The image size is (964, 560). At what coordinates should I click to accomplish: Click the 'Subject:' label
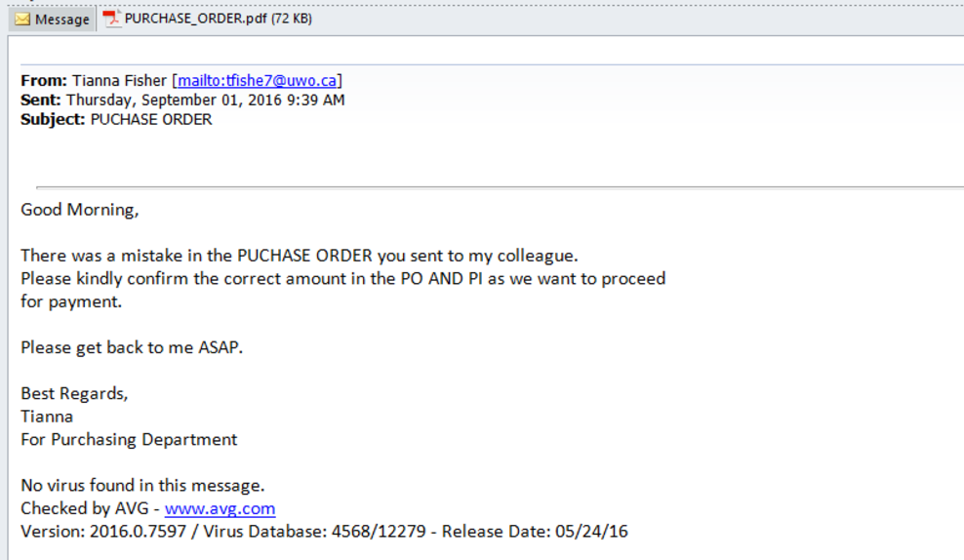pos(53,119)
